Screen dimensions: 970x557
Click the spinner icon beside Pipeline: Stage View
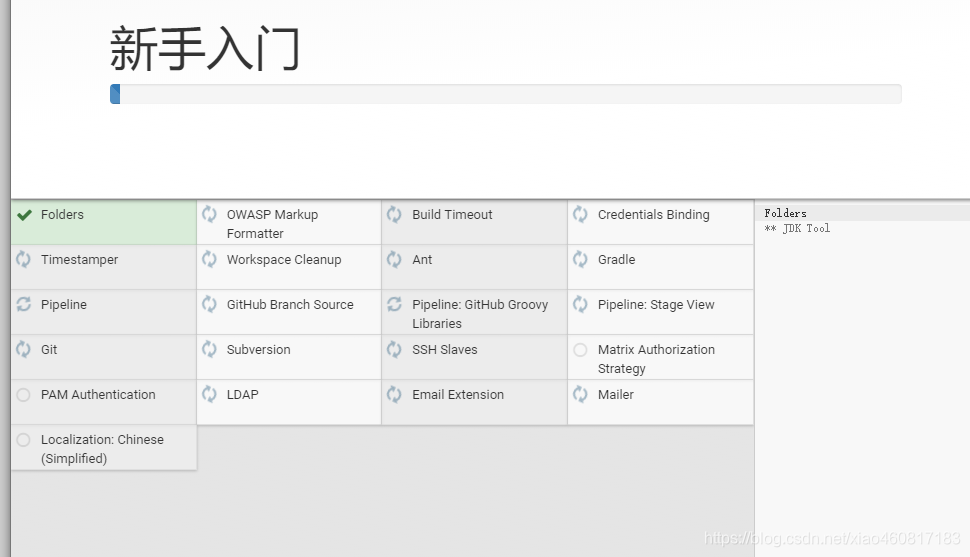tap(580, 304)
